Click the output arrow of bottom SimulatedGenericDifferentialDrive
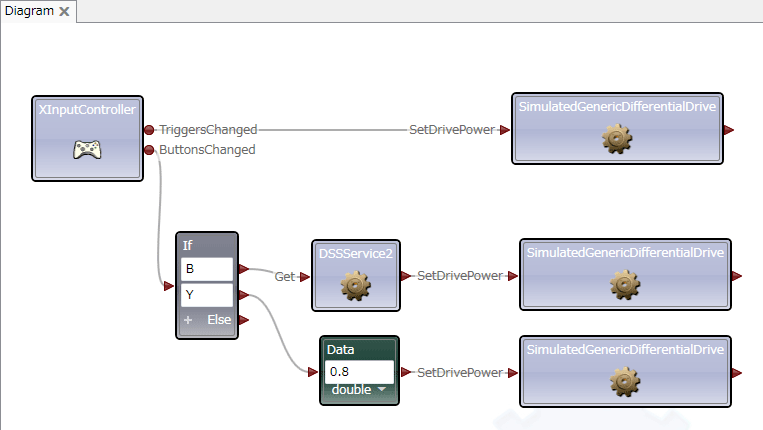The image size is (763, 430). click(x=736, y=373)
